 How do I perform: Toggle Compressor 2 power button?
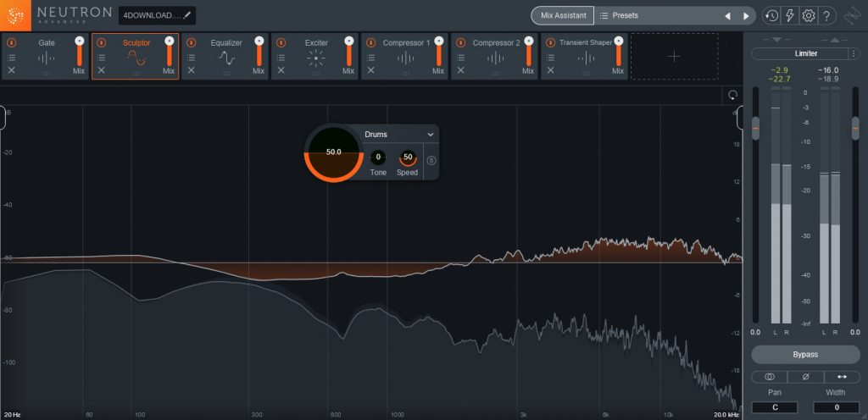tap(460, 42)
